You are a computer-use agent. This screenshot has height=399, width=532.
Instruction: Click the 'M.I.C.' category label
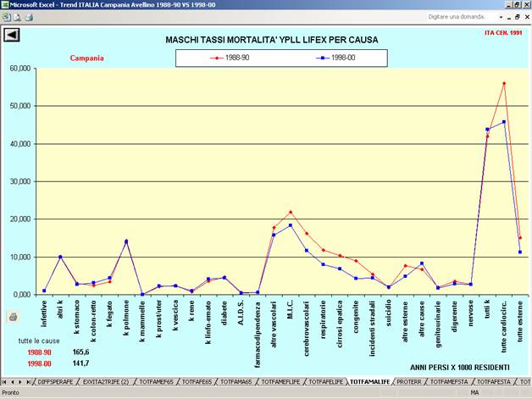click(290, 311)
